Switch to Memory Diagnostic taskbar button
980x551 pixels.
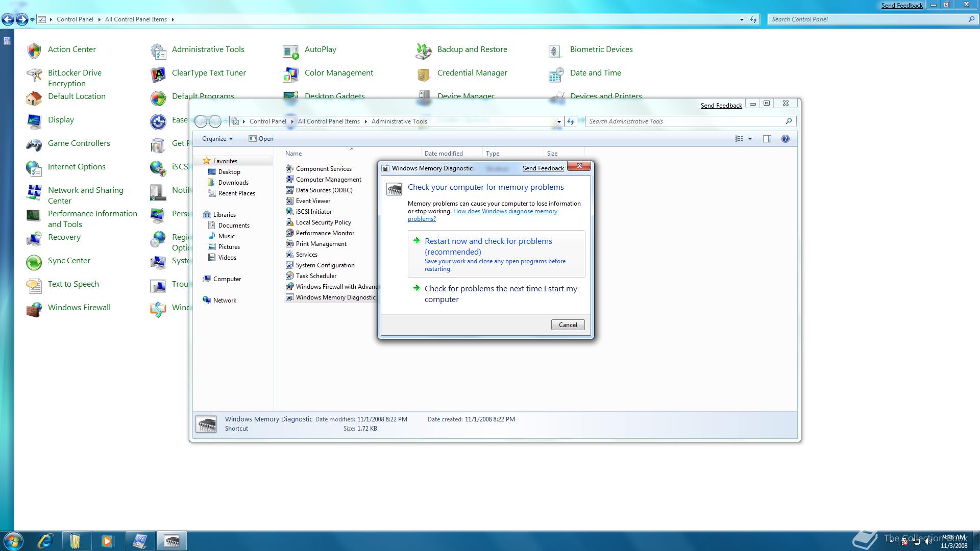click(172, 541)
